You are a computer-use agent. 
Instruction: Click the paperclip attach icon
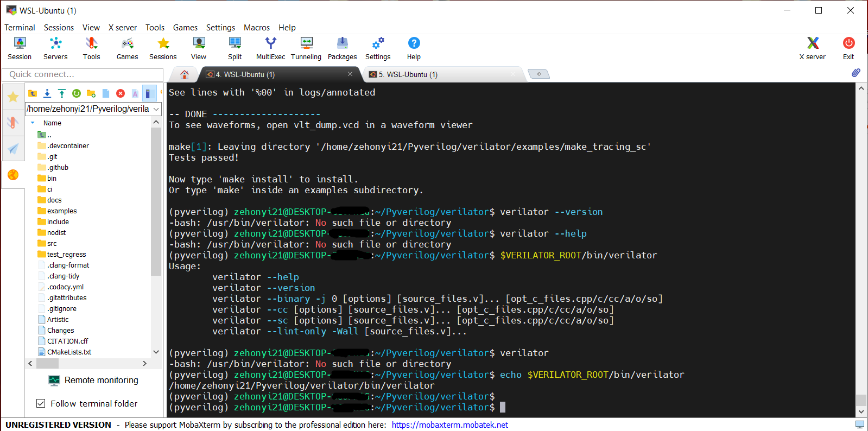pos(856,73)
